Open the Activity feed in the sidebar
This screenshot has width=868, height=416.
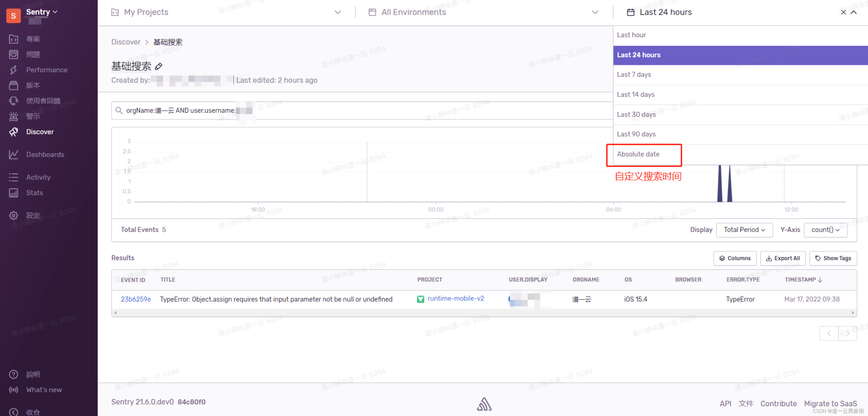[38, 177]
